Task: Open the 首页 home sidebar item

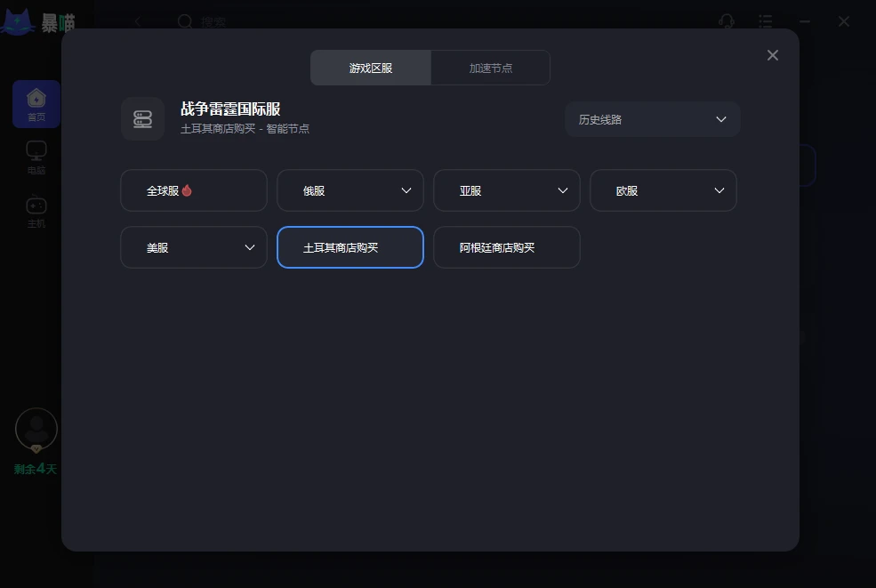Action: coord(36,104)
